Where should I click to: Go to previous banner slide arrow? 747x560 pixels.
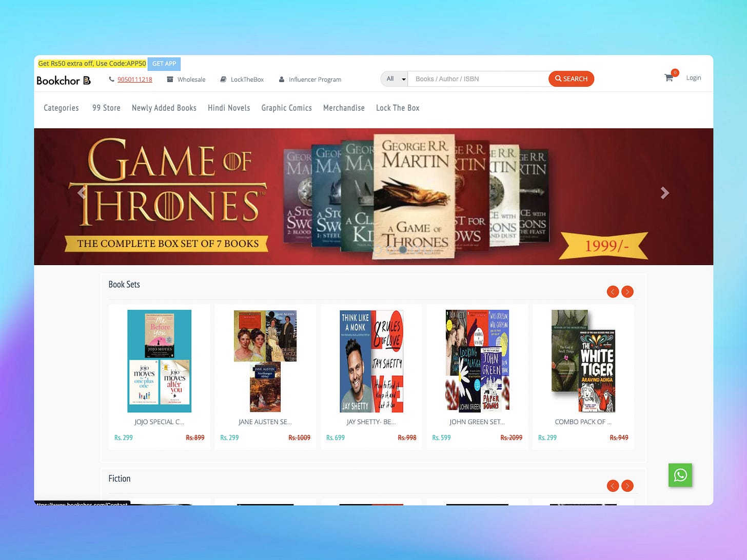(82, 193)
